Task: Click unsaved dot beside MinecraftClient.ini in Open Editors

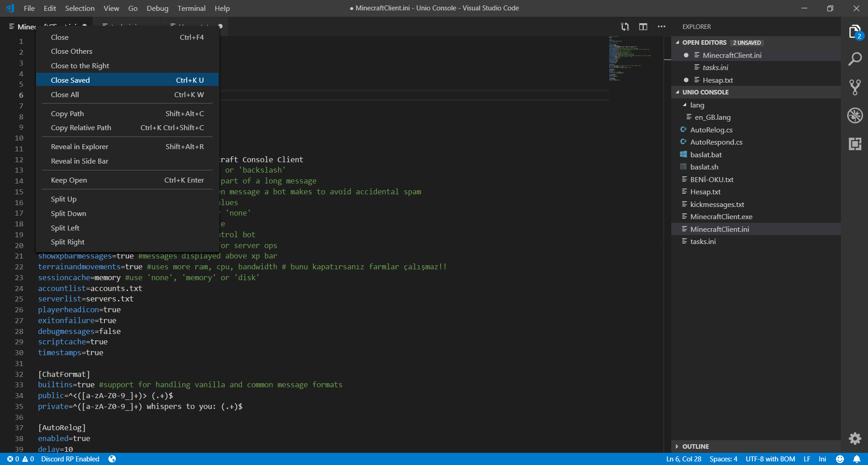Action: [x=686, y=55]
